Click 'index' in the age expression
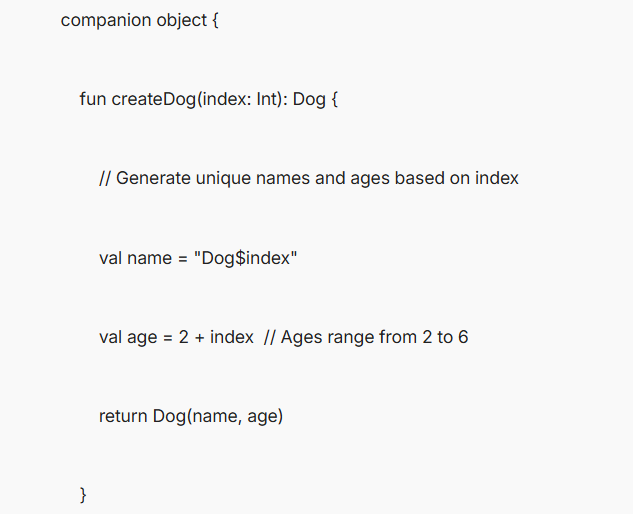The image size is (633, 514). coord(232,337)
